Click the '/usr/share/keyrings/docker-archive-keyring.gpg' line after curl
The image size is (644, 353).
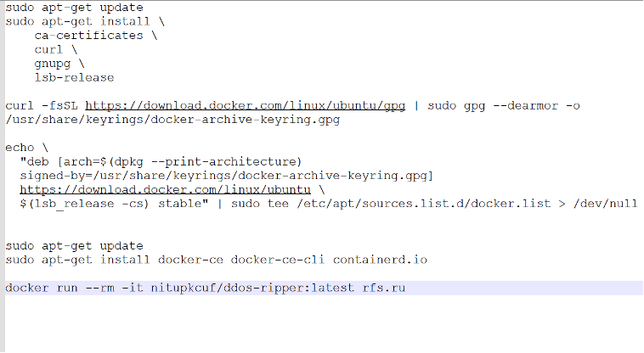click(173, 120)
